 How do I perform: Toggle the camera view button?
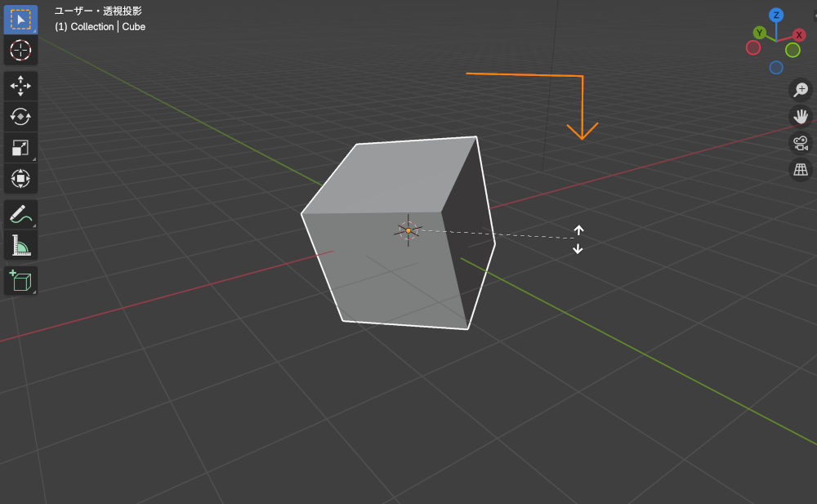[x=801, y=143]
